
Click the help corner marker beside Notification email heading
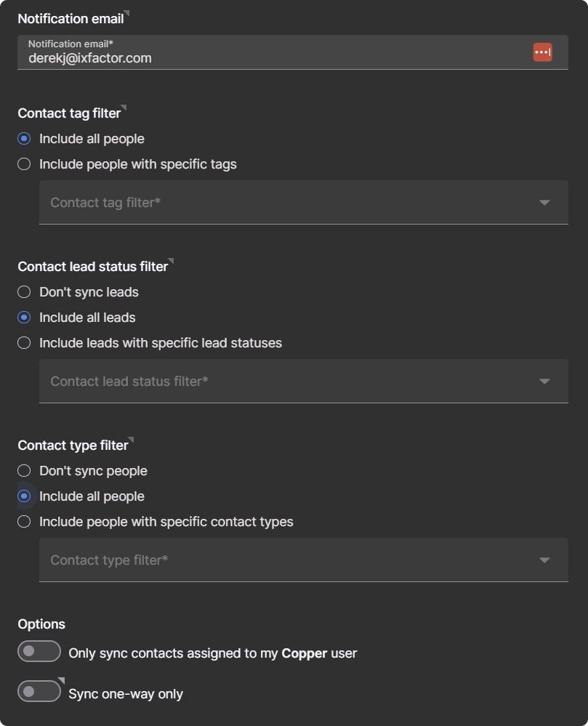click(127, 13)
